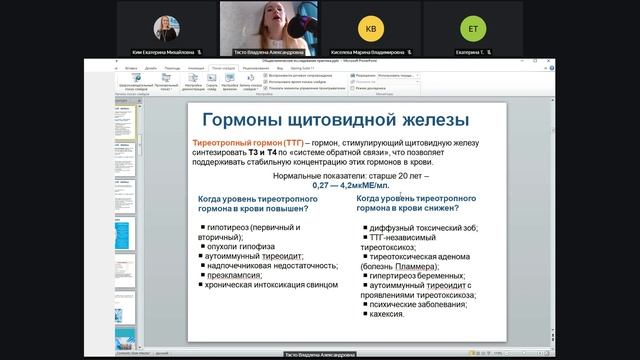Click Тясто Владлена Александровна video tile
The height and width of the screenshot is (360, 640).
click(269, 28)
